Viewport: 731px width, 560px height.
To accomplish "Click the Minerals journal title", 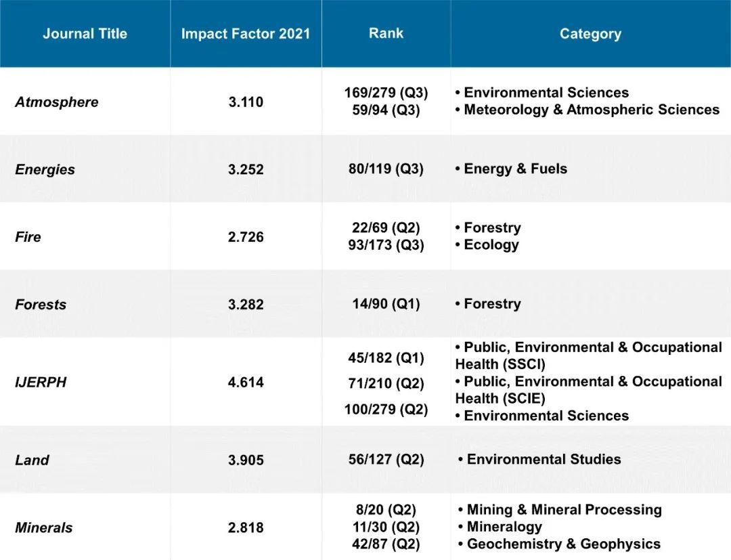I will pyautogui.click(x=43, y=527).
